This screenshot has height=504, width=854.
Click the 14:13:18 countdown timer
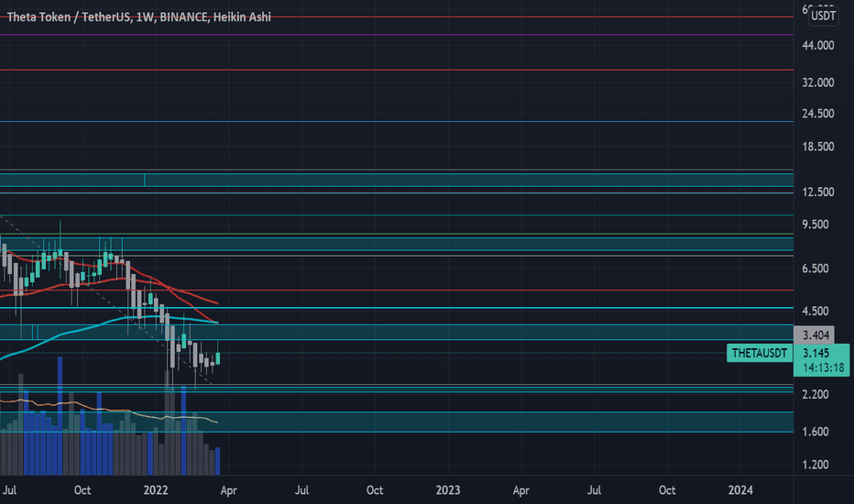(823, 367)
